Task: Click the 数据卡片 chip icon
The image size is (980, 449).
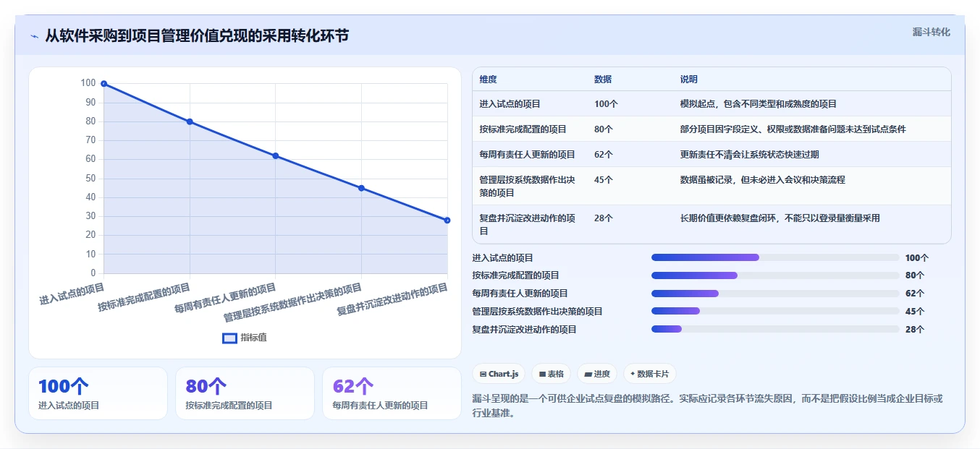Action: pos(633,374)
